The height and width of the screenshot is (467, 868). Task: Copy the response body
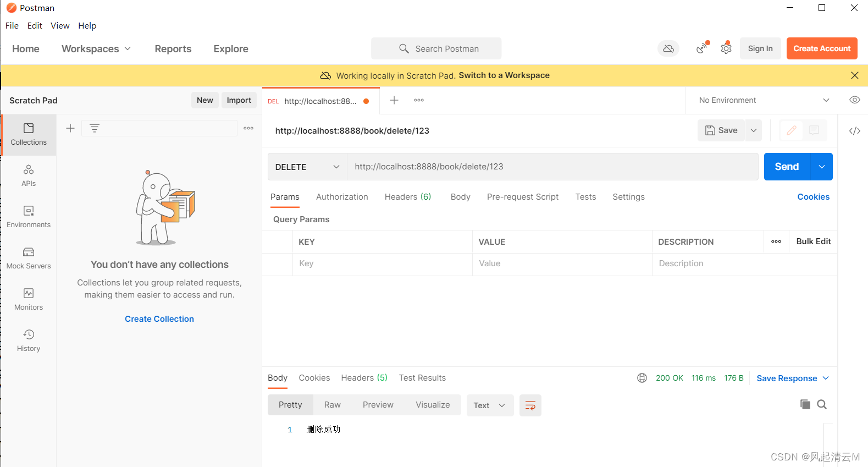coord(805,404)
